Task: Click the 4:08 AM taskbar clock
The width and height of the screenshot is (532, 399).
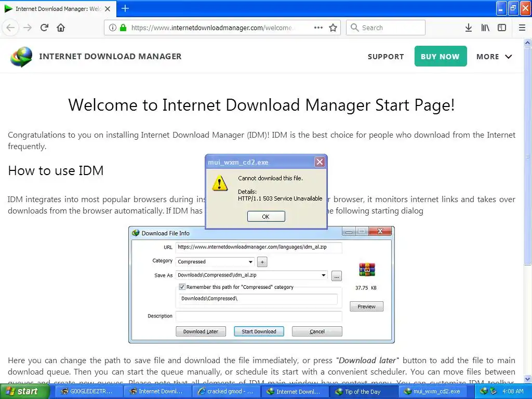Action: coord(513,391)
